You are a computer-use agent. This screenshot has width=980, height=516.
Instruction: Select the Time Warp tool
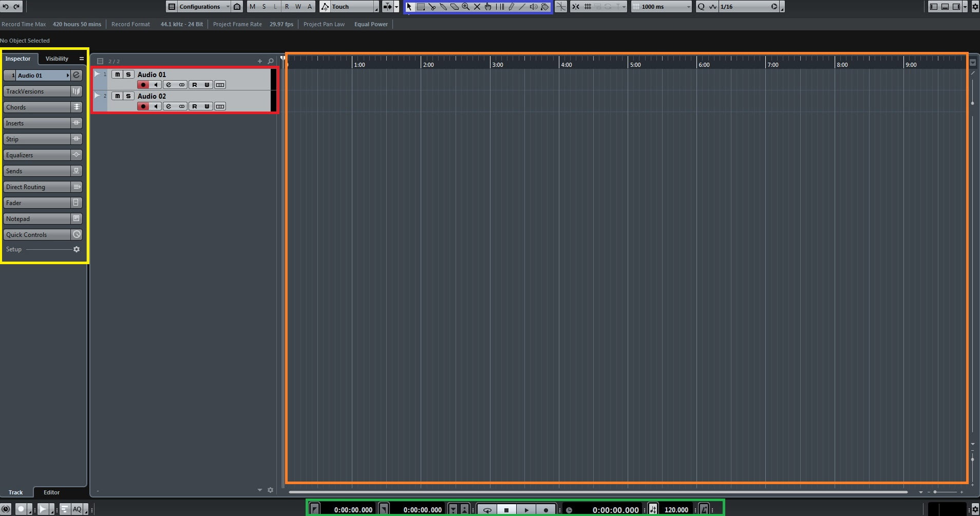(500, 7)
